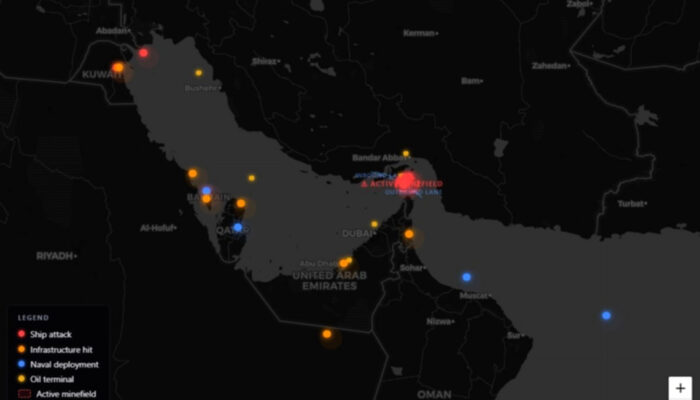Click the red ship attack marker near Abadan
The width and height of the screenshot is (700, 400).
(x=143, y=53)
